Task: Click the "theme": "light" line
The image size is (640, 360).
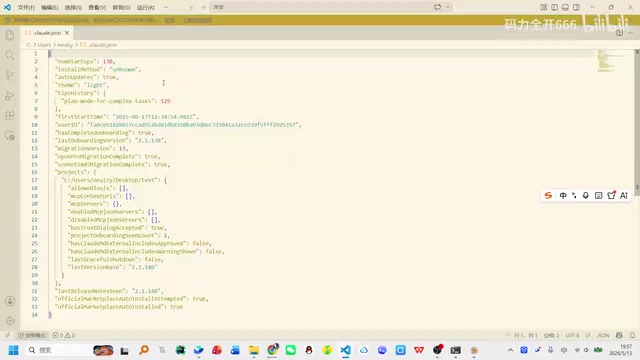Action: 81,85
